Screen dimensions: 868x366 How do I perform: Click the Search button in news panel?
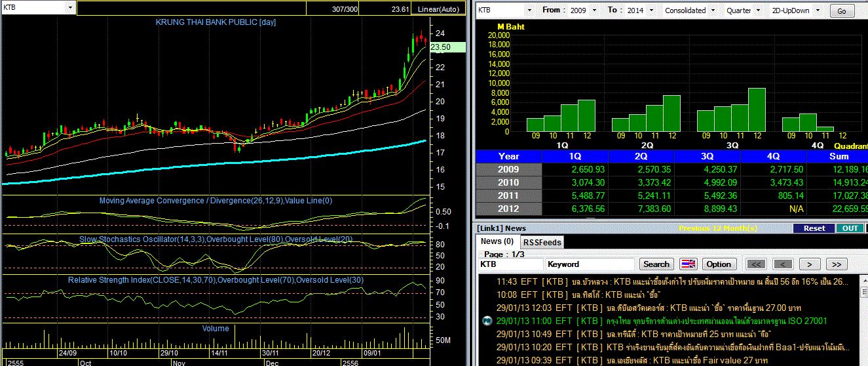pyautogui.click(x=656, y=264)
